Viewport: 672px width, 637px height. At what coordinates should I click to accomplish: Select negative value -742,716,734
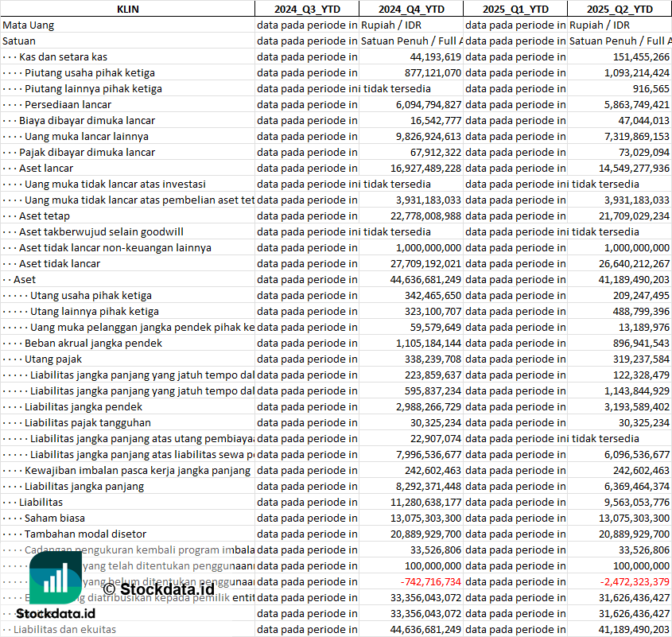[x=431, y=581]
